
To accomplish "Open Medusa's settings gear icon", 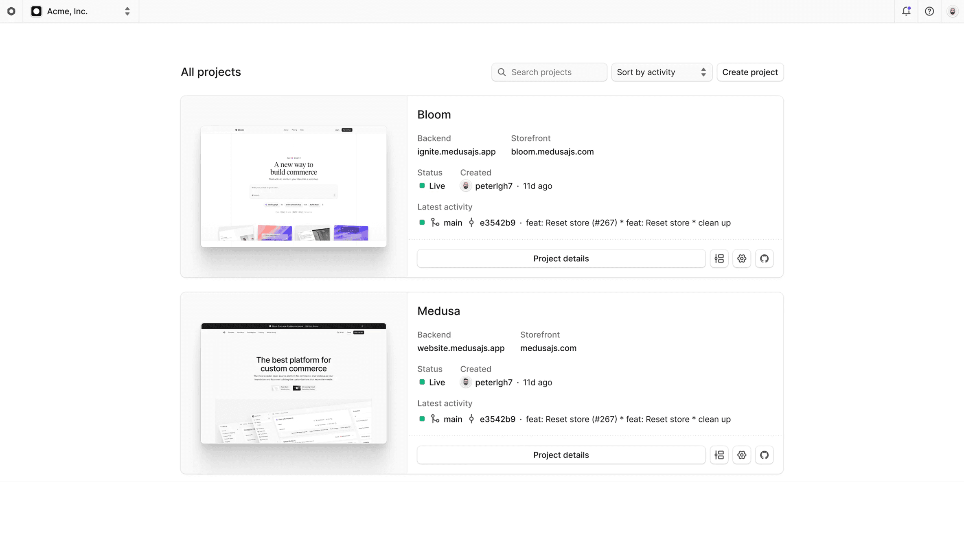I will 742,455.
